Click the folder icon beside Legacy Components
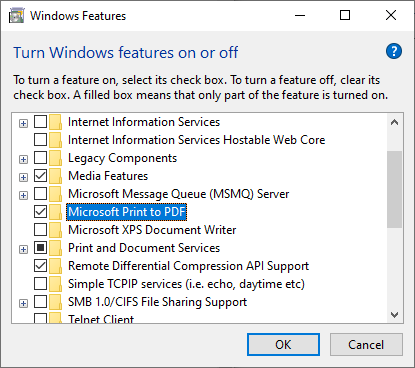The image size is (415, 368). [x=55, y=158]
